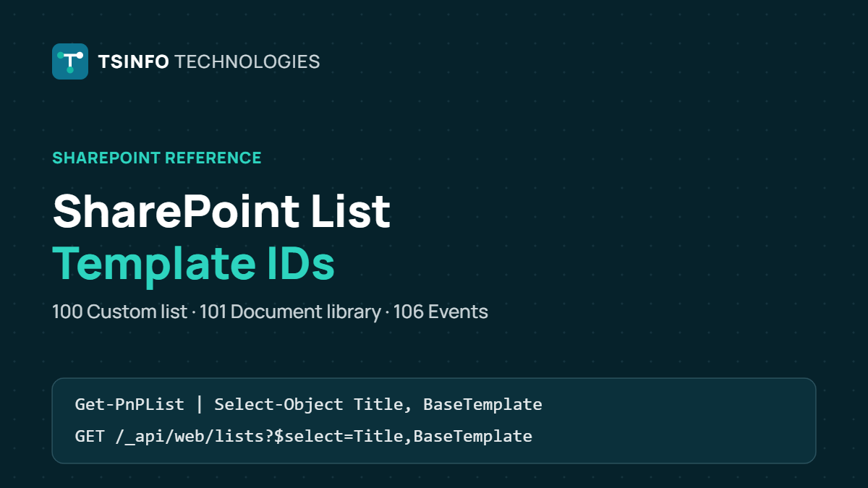This screenshot has height=488, width=868.
Task: Click the TSINFO TECHNOLOGIES brand name
Action: point(209,61)
